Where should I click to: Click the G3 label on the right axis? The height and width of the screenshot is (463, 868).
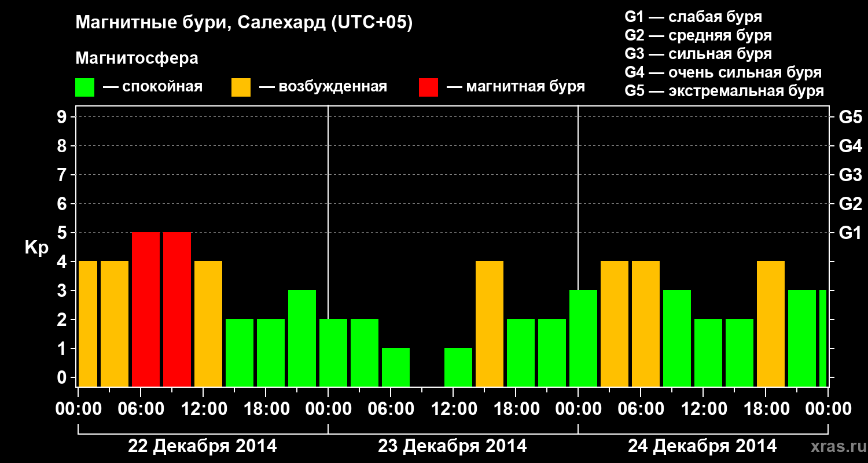pos(850,175)
